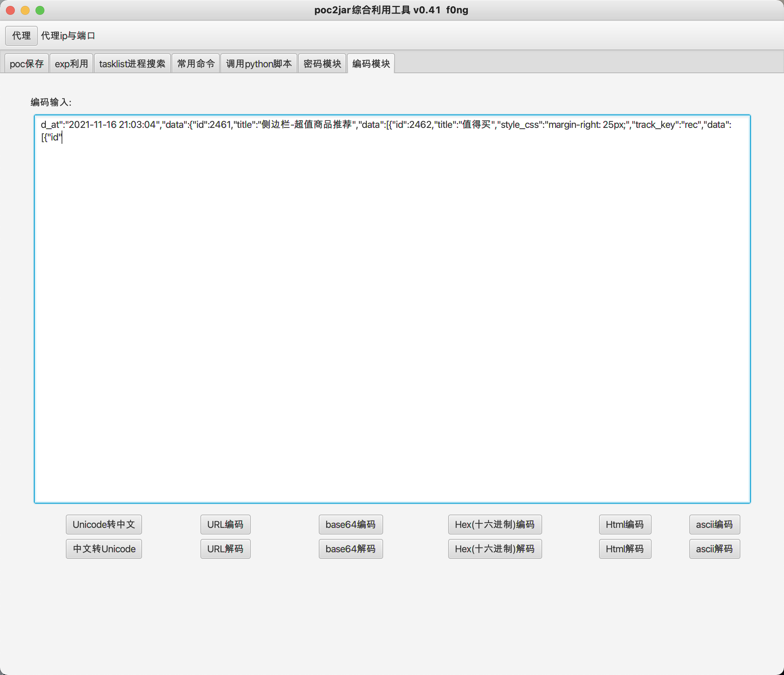Select the tasklist进程搜索 tab
This screenshot has width=784, height=675.
pyautogui.click(x=132, y=64)
